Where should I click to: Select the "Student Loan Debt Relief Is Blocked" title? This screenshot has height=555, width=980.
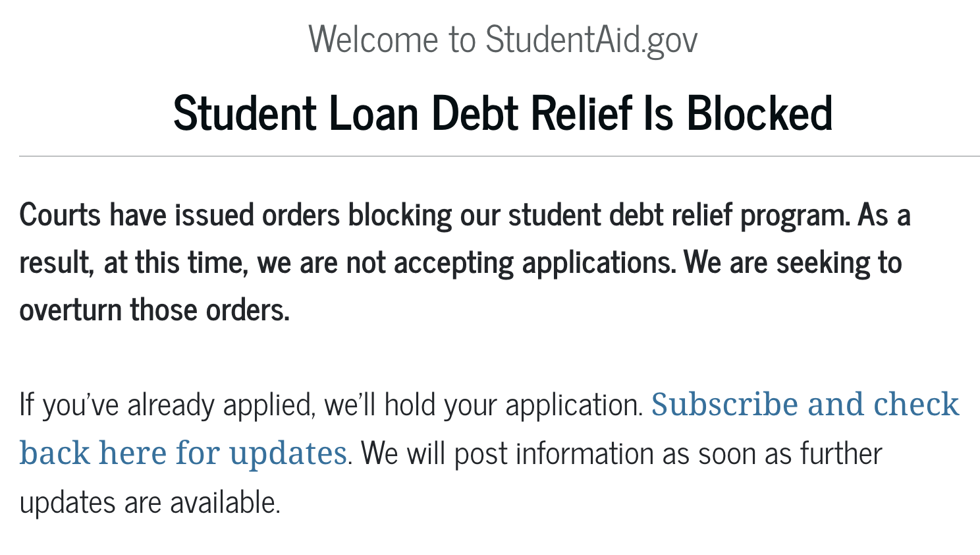click(x=503, y=113)
